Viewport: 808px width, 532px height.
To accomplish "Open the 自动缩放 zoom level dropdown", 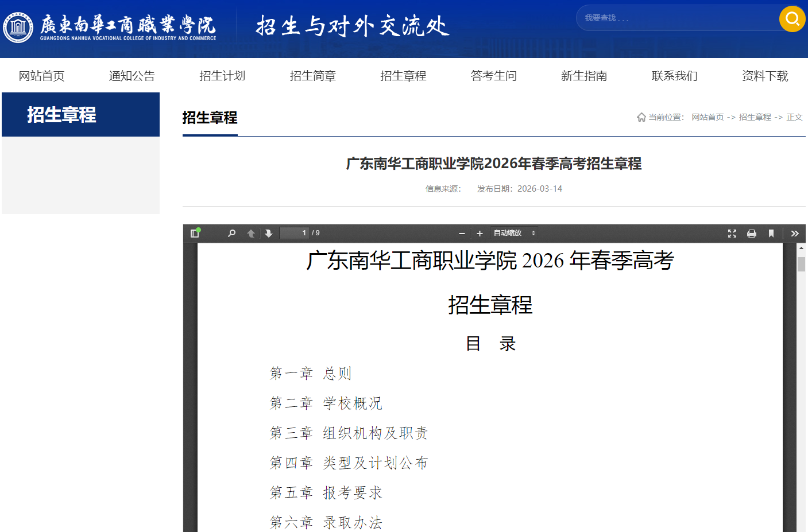I will [x=514, y=233].
